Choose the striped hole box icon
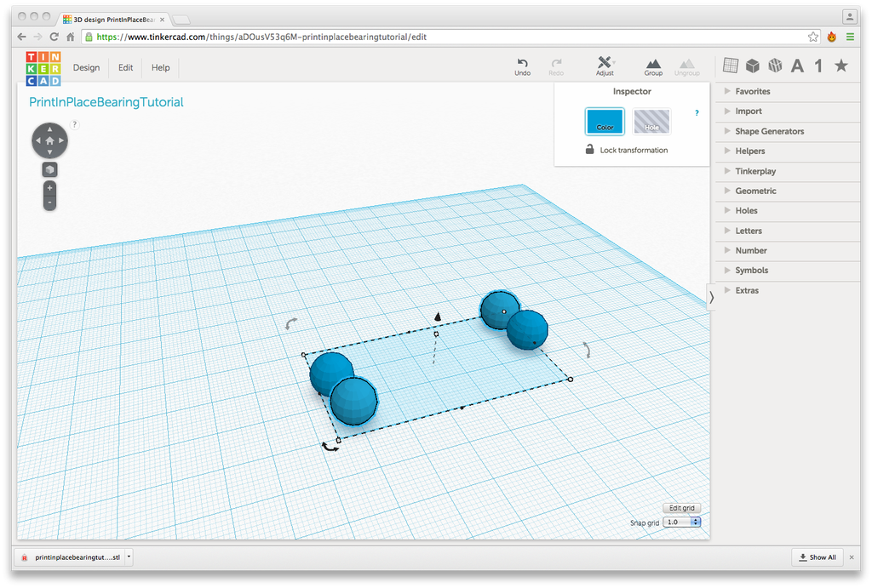This screenshot has height=588, width=872. click(x=775, y=66)
